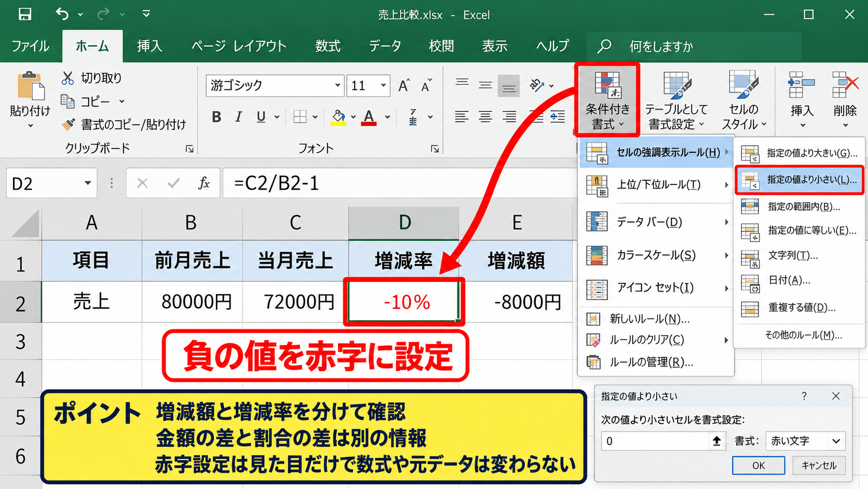Screen dimensions: 868x489
Task: Open 条件付き書式 conditional formatting
Action: (607, 100)
